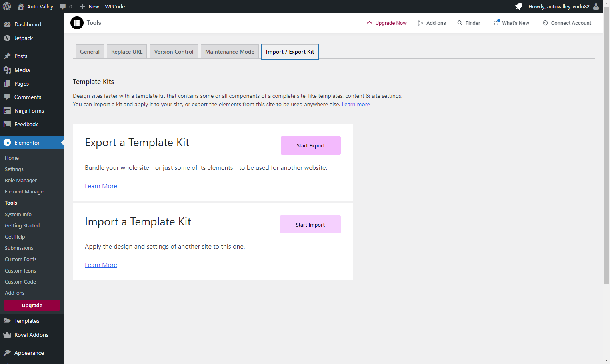The image size is (610, 364).
Task: Click the Media icon in sidebar
Action: tap(7, 70)
